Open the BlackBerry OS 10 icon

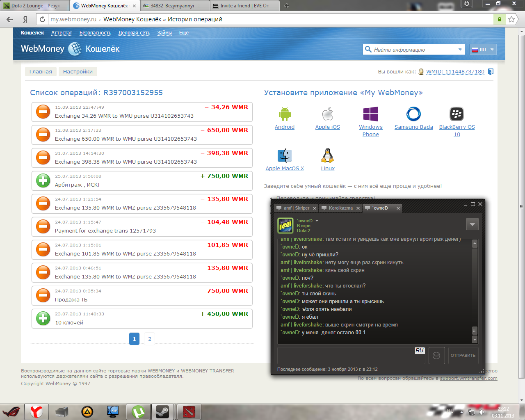coord(457,114)
